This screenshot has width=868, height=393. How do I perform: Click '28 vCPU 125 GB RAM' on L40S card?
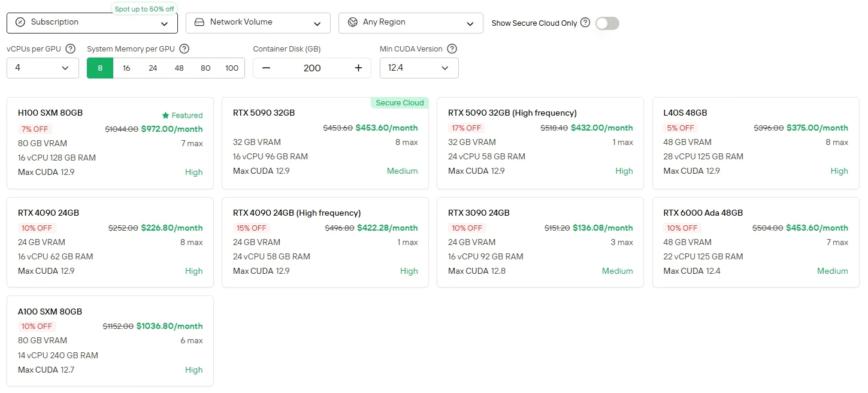point(703,156)
